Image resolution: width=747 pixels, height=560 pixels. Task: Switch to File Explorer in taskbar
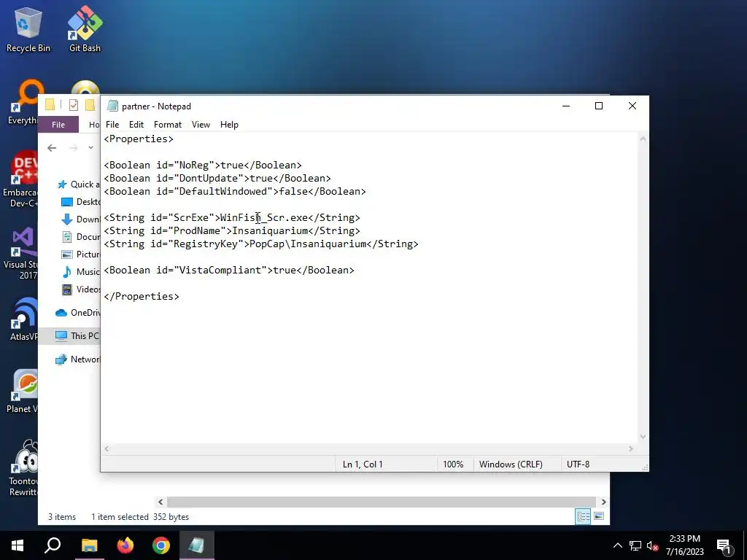coord(89,545)
